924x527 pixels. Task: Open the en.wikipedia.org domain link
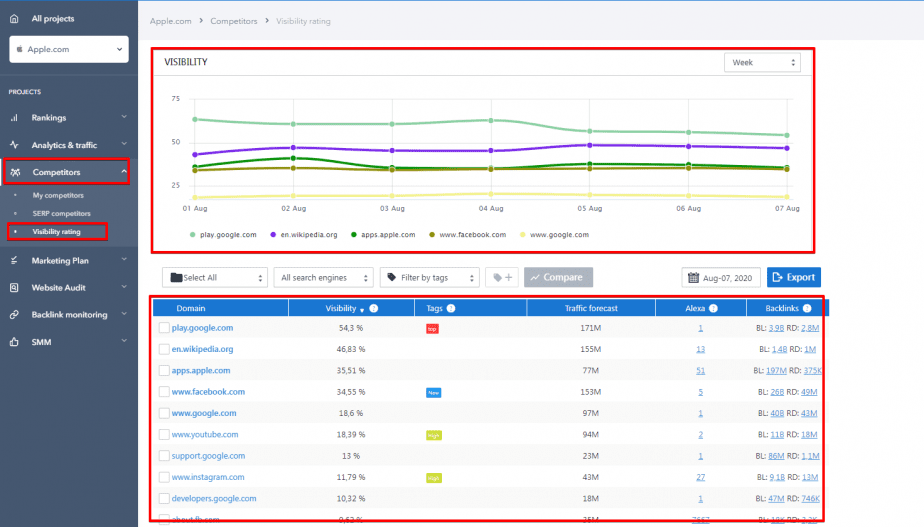[x=202, y=349]
